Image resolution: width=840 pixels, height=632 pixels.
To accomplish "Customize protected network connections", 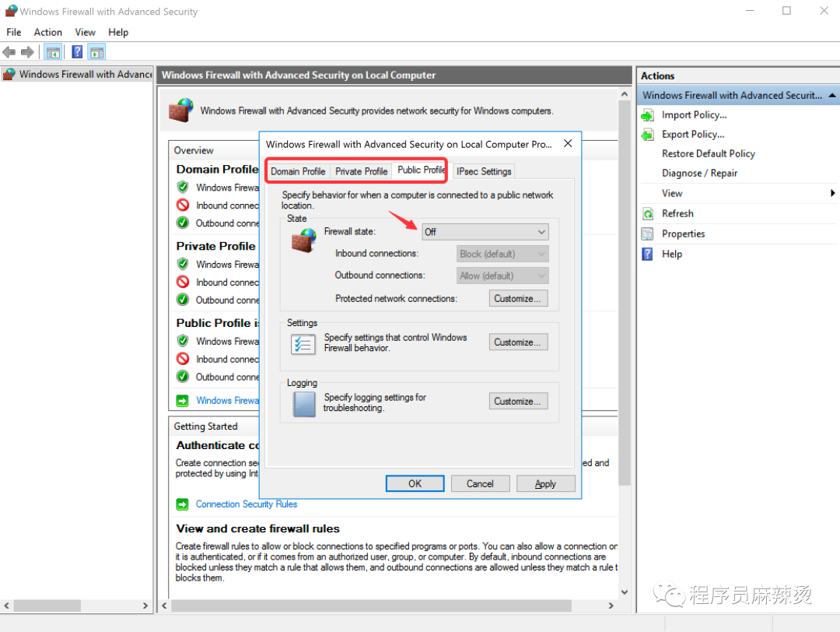I will pyautogui.click(x=518, y=299).
